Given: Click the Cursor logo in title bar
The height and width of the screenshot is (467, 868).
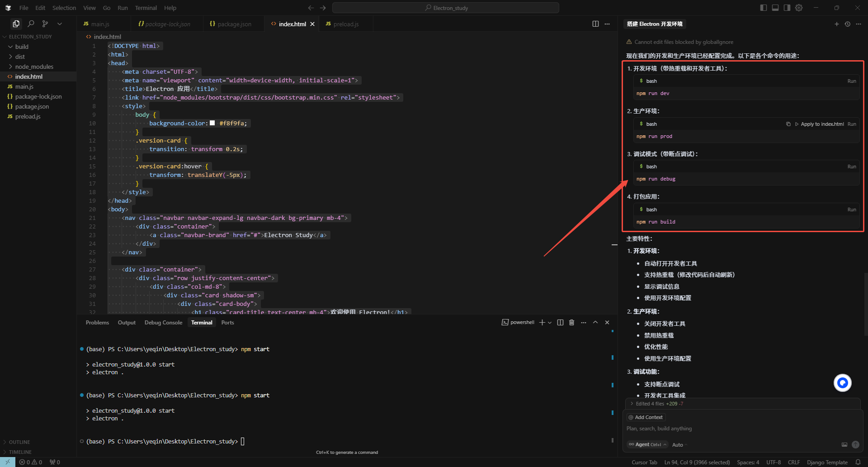Looking at the screenshot, I should pyautogui.click(x=8, y=8).
